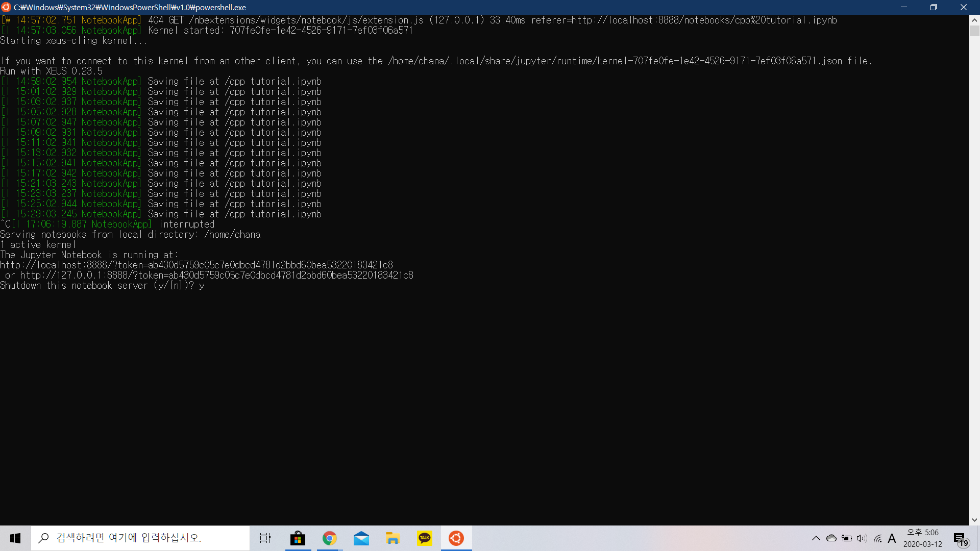Viewport: 980px width, 551px height.
Task: Click the terminal vertical scrollbar thumb
Action: pyautogui.click(x=974, y=31)
